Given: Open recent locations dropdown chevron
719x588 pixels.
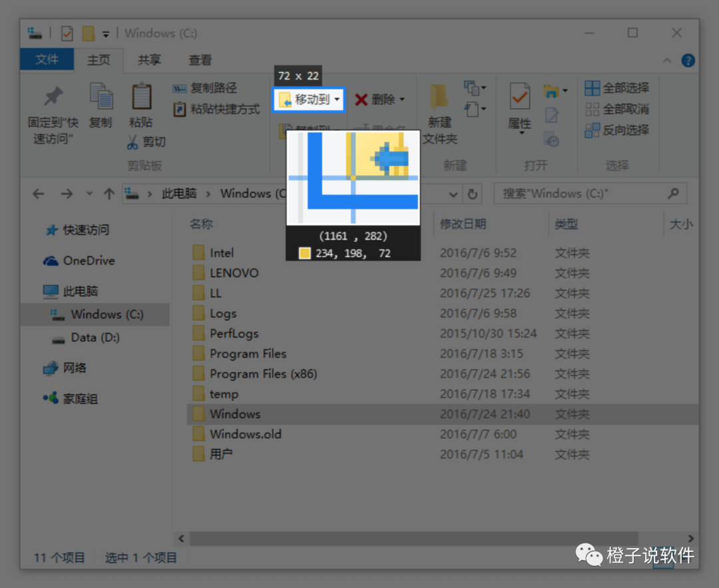Looking at the screenshot, I should coord(89,194).
